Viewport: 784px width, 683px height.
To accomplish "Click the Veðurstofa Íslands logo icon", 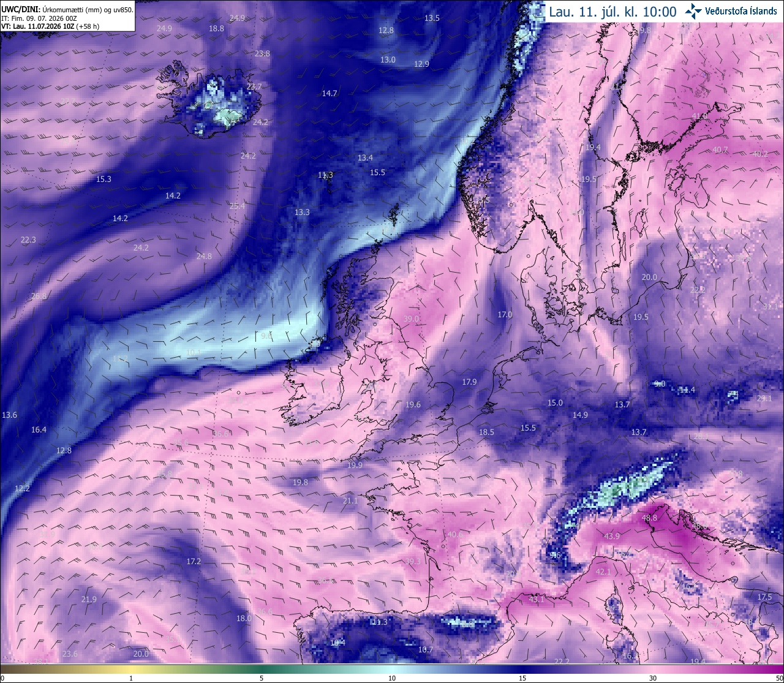I will [x=693, y=10].
